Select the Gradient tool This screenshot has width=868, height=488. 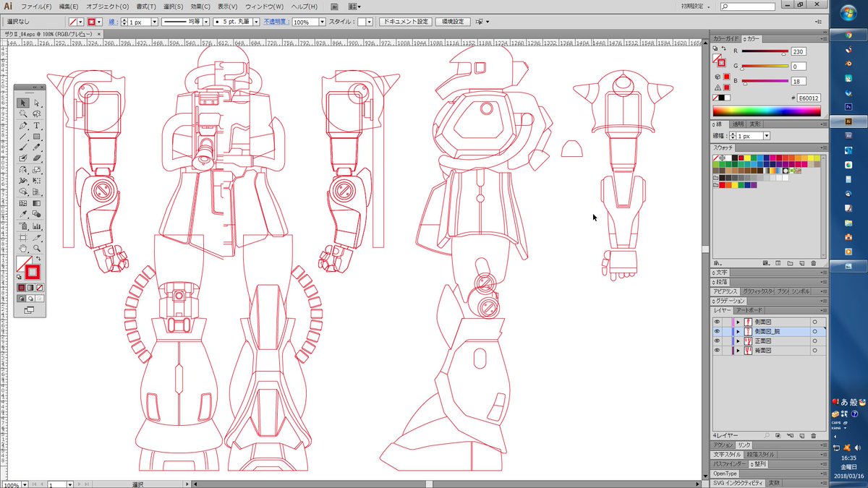(36, 203)
